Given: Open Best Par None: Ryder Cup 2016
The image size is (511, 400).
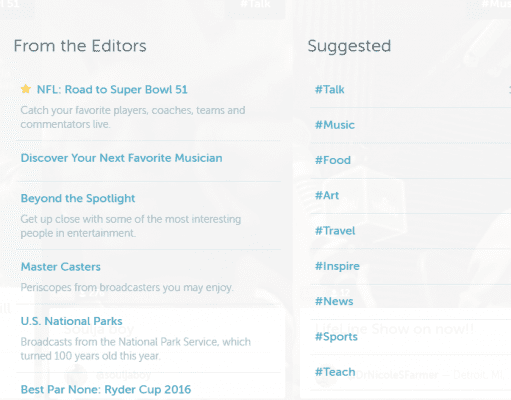Looking at the screenshot, I should [x=106, y=390].
